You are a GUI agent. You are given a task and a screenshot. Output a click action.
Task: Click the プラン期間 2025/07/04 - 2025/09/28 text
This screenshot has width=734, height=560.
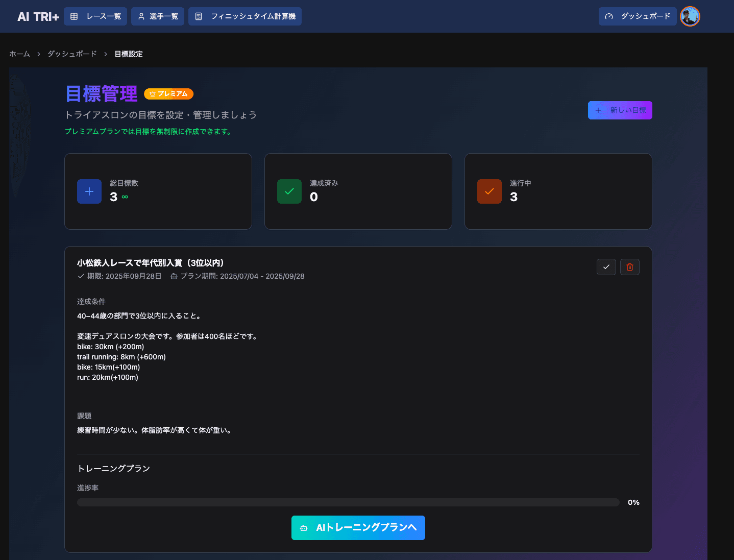(x=242, y=276)
